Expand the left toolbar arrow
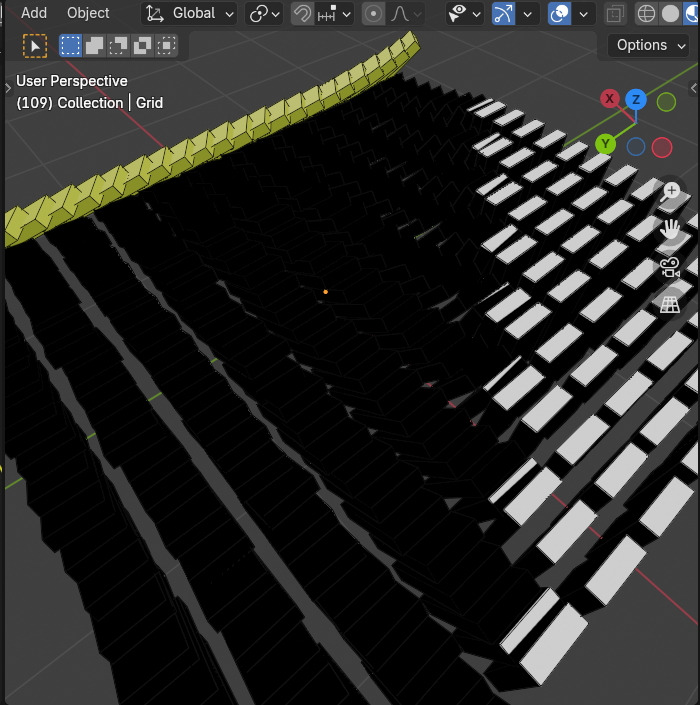The height and width of the screenshot is (705, 700). (8, 88)
